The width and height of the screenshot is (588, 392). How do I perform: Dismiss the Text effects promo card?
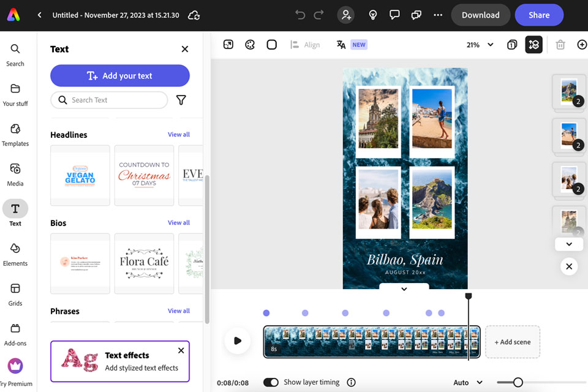tap(181, 350)
